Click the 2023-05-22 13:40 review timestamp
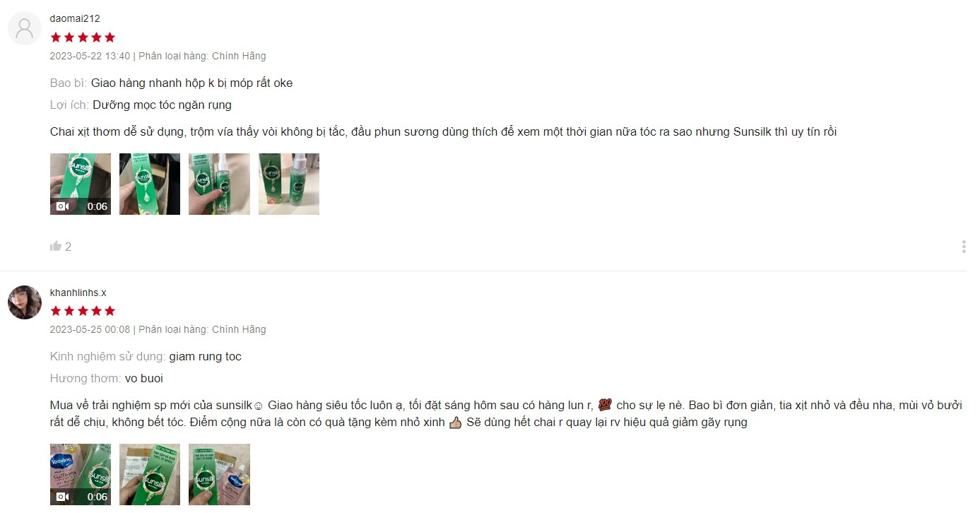The image size is (980, 513). pos(90,56)
